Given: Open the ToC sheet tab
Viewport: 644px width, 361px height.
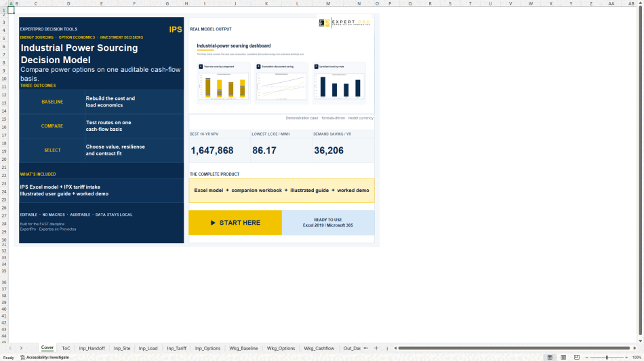Looking at the screenshot, I should tap(66, 348).
